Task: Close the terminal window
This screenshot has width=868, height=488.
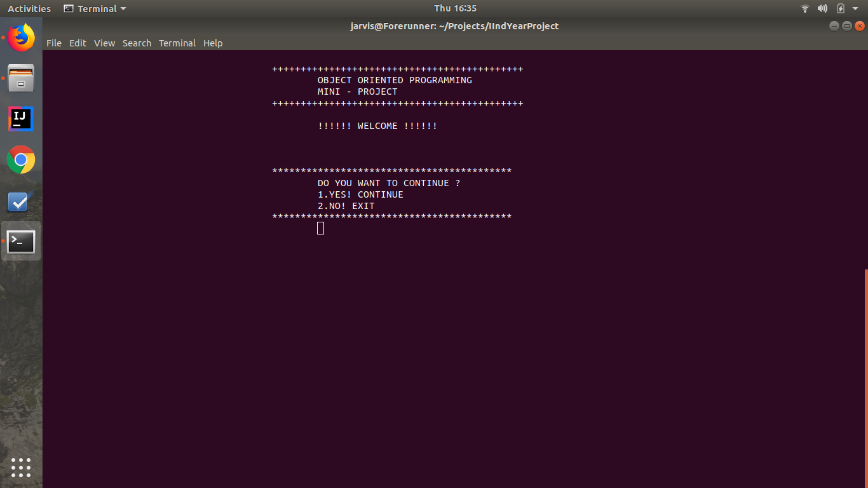Action: click(x=860, y=26)
